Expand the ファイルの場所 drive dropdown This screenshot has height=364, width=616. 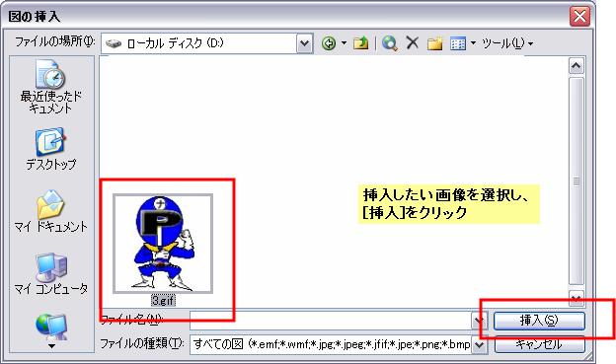click(x=304, y=43)
